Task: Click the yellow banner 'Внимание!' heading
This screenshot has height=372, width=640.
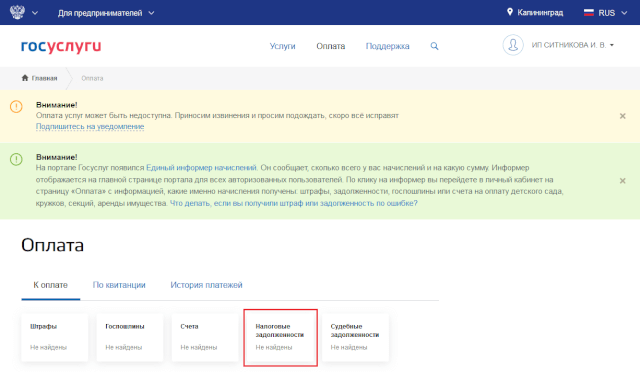Action: (x=56, y=105)
